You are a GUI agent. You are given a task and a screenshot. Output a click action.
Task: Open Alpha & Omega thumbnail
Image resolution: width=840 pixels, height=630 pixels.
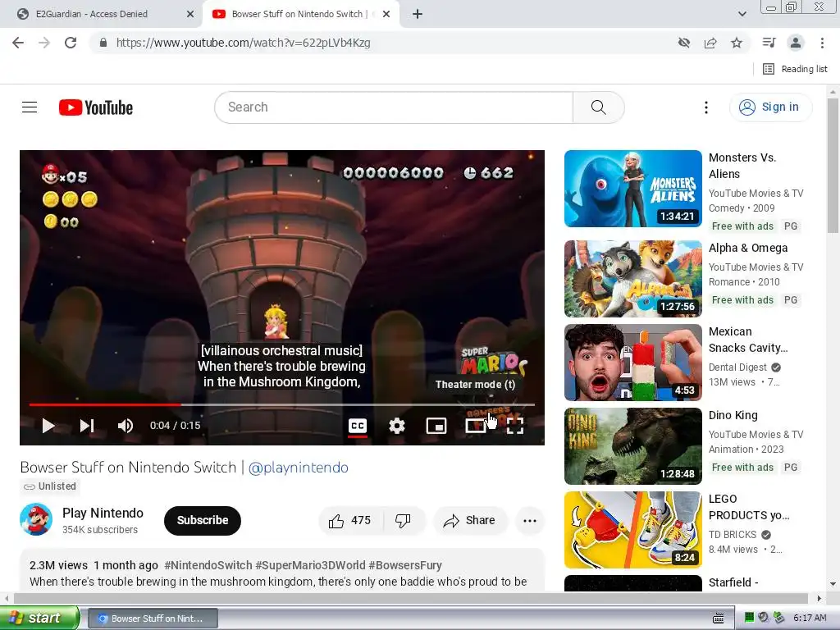tap(632, 279)
